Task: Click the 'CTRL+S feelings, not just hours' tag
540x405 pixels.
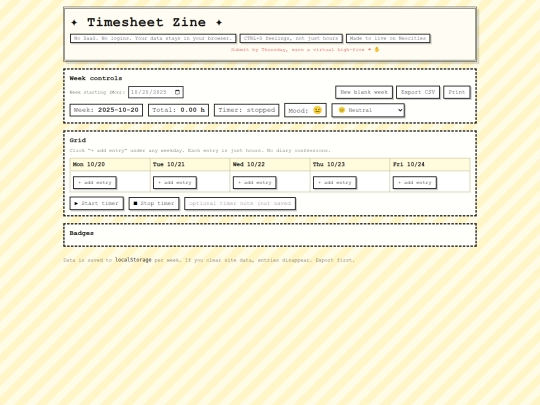Action: pos(291,38)
